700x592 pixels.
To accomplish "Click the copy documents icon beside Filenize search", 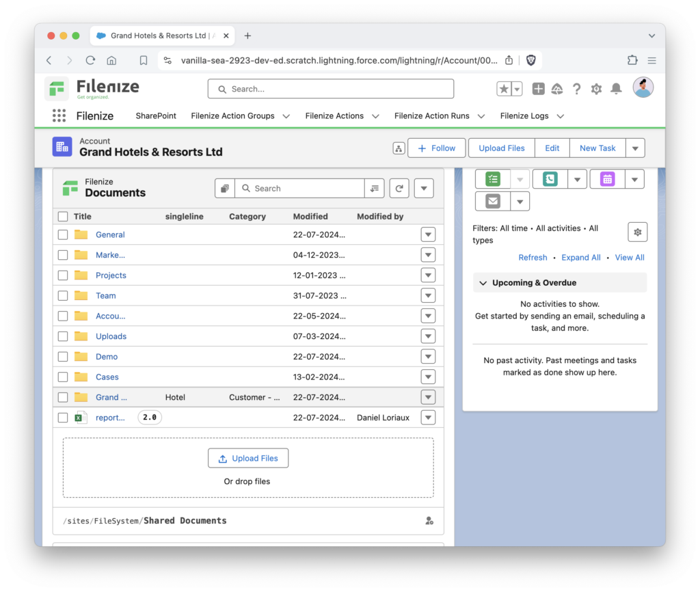I will [x=225, y=189].
